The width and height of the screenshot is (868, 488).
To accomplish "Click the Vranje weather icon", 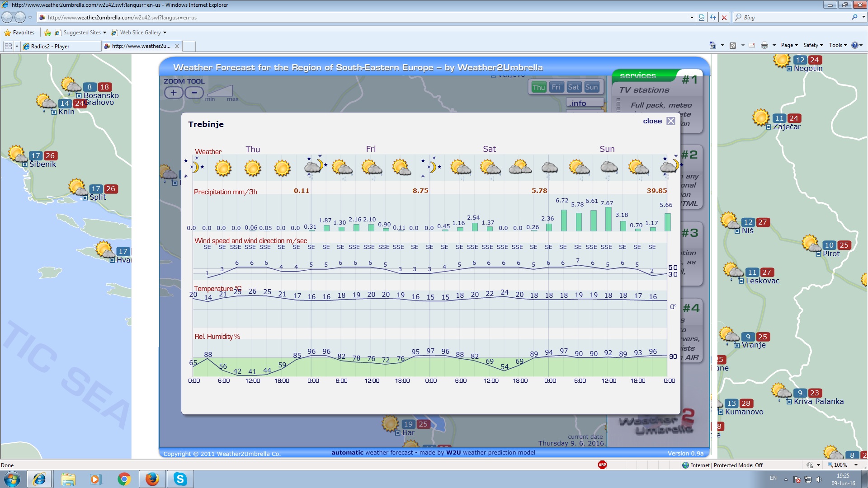I will (729, 336).
